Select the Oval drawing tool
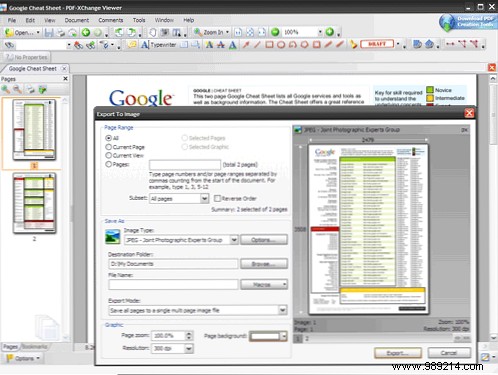Image resolution: width=498 pixels, height=375 pixels. click(281, 44)
